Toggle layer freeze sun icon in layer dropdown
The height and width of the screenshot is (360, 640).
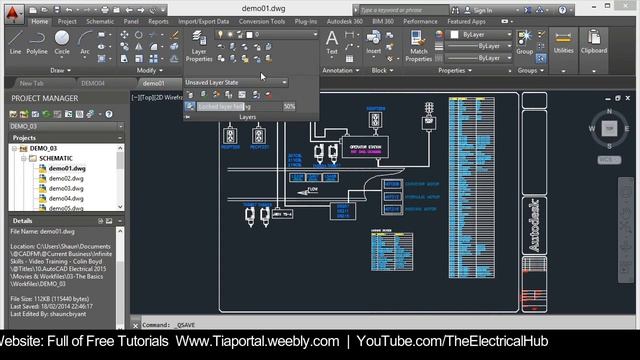pyautogui.click(x=230, y=35)
